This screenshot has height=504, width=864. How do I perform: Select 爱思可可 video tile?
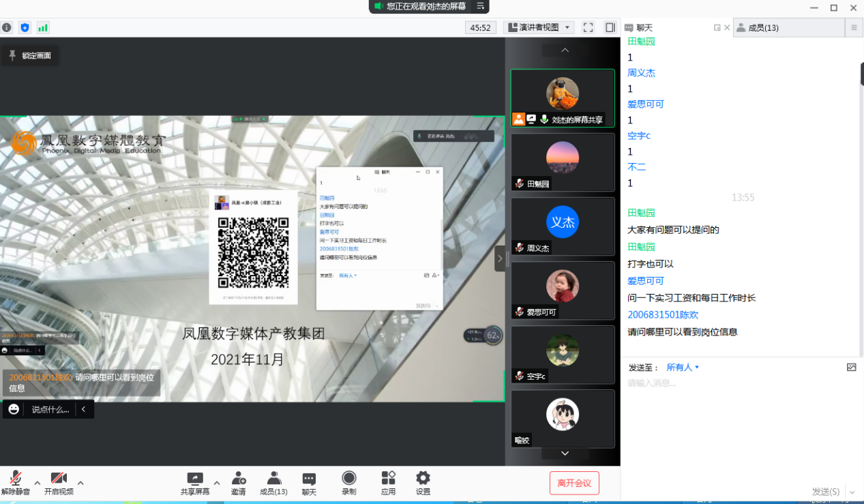click(x=563, y=291)
